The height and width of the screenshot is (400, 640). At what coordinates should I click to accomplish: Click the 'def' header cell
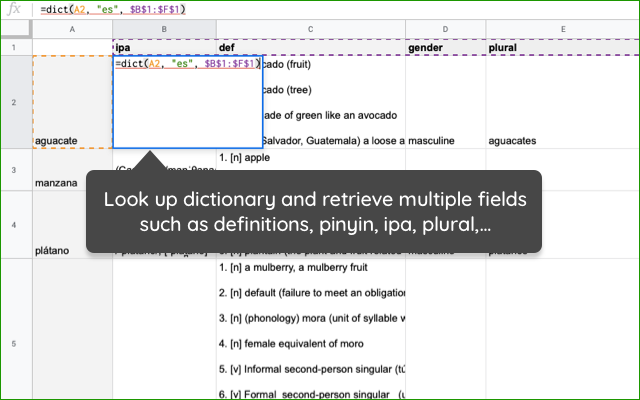coord(311,47)
